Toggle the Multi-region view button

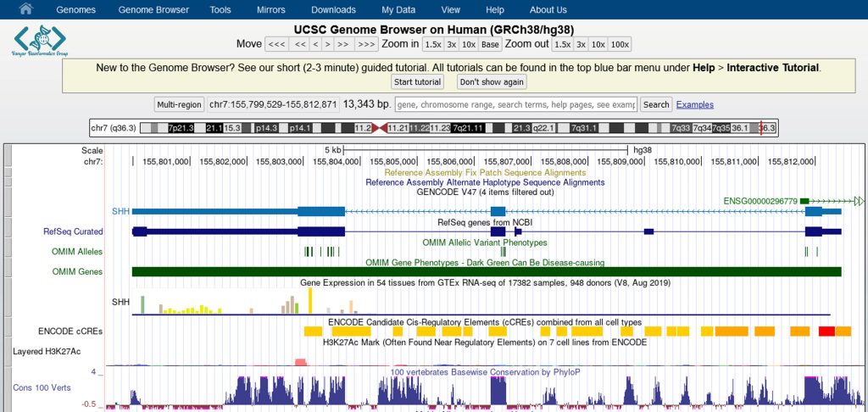[x=179, y=104]
